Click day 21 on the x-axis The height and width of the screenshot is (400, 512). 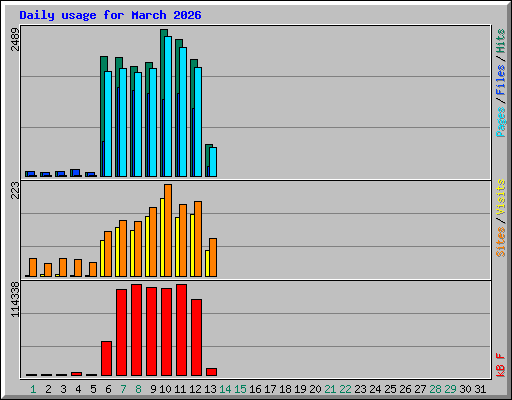click(330, 389)
